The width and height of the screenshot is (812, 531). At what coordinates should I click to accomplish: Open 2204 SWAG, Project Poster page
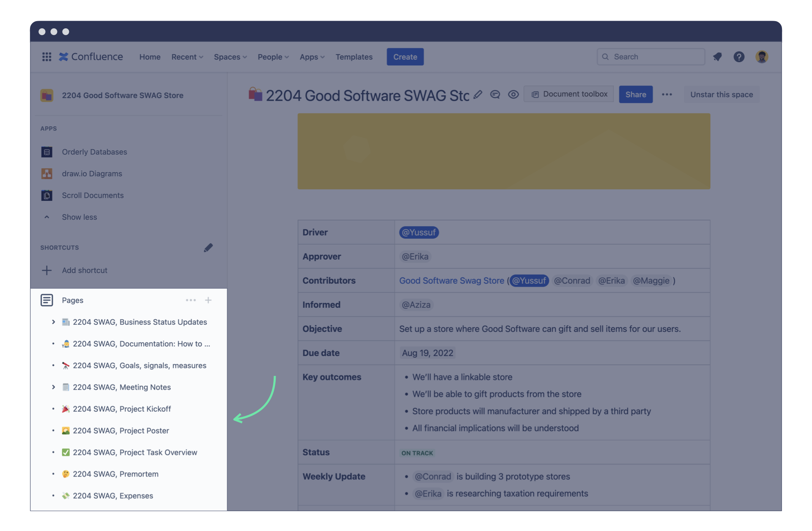(x=121, y=431)
